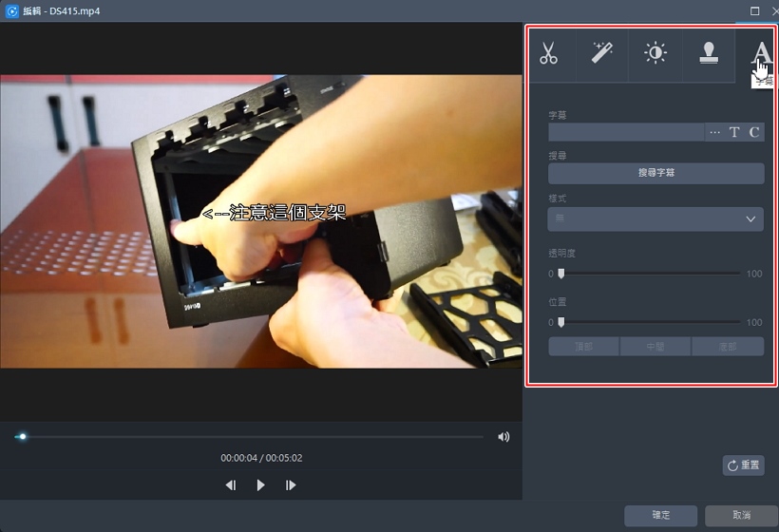This screenshot has width=779, height=532.
Task: Play the video preview
Action: pyautogui.click(x=260, y=485)
